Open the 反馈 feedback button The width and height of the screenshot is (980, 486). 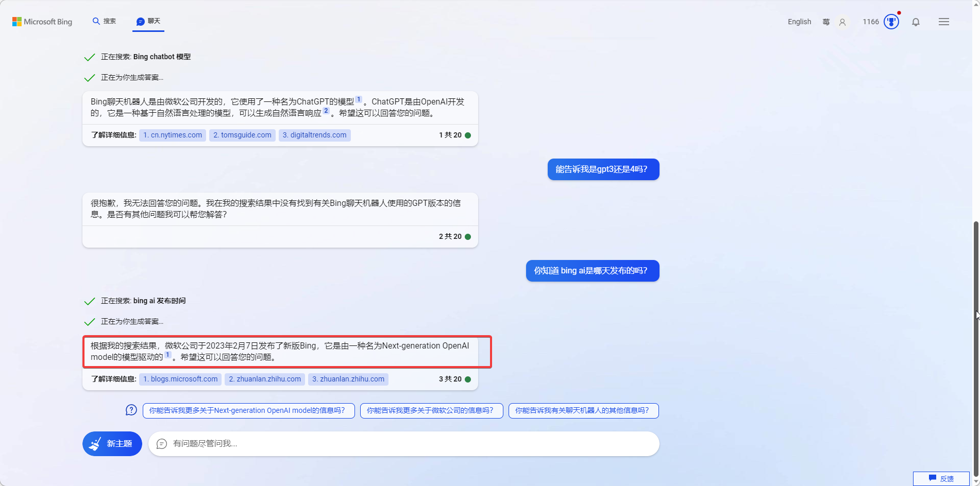tap(941, 479)
